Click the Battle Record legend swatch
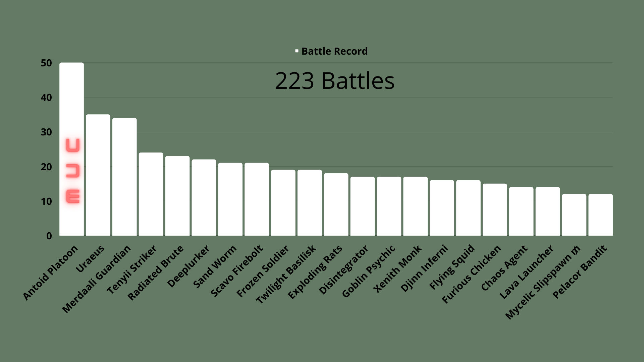This screenshot has height=362, width=644. [x=297, y=51]
